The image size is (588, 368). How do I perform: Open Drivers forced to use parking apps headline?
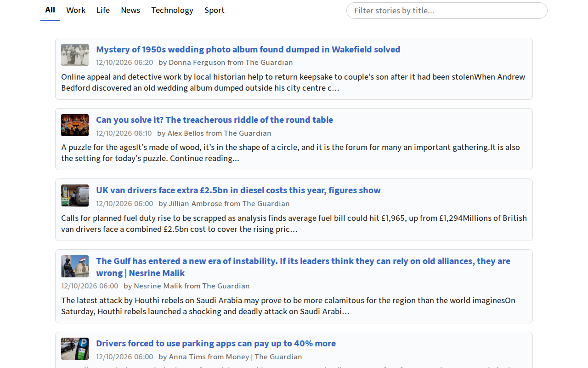[x=216, y=343]
